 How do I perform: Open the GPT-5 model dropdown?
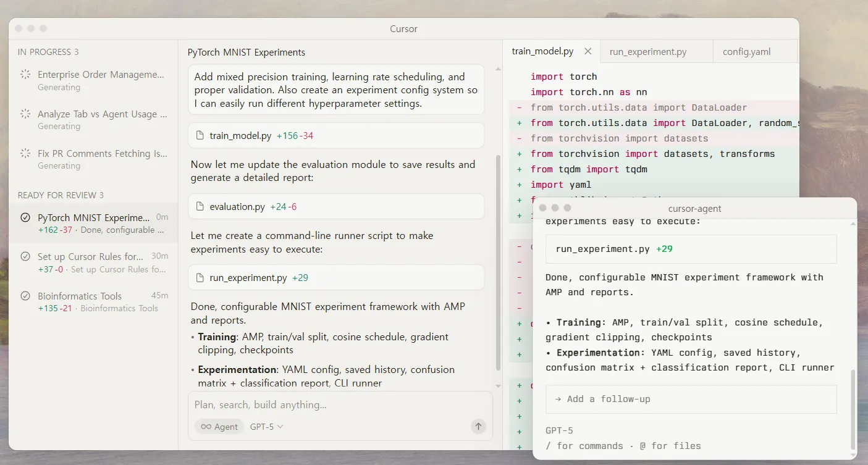click(266, 427)
